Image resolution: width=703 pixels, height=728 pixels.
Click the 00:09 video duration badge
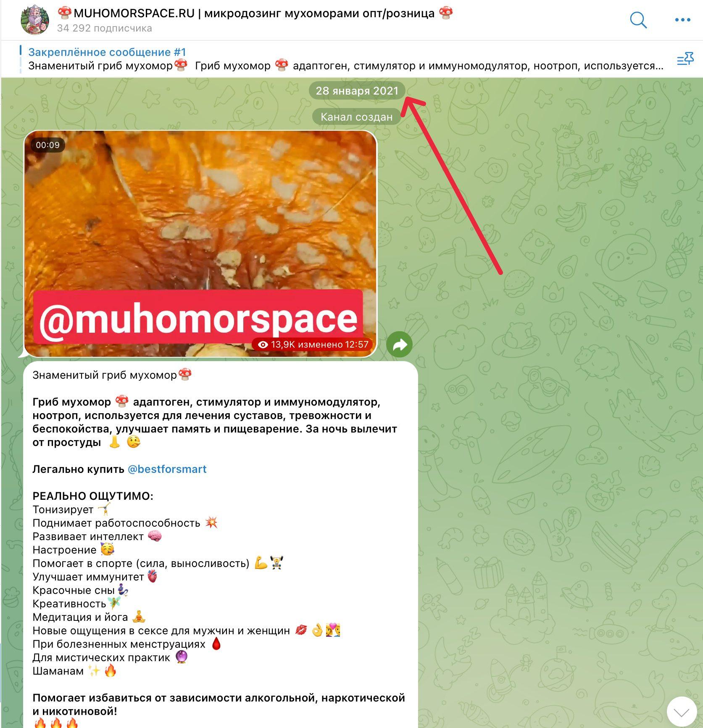click(47, 145)
